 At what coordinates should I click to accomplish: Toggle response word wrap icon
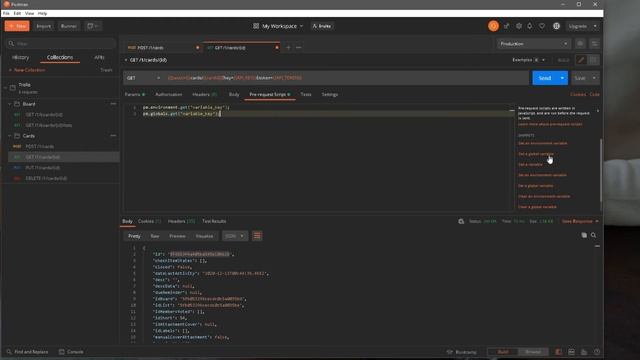257,236
